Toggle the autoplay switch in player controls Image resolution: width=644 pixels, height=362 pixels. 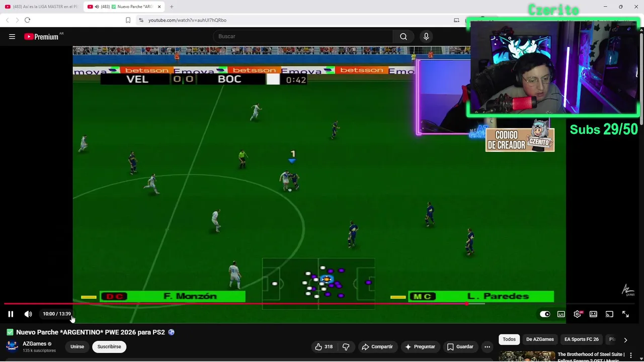click(x=545, y=314)
